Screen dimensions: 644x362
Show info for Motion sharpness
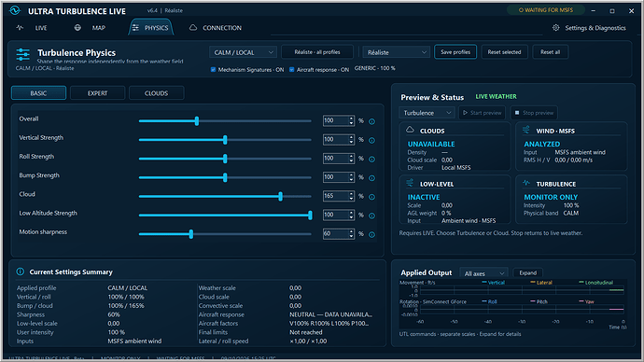[x=371, y=235]
